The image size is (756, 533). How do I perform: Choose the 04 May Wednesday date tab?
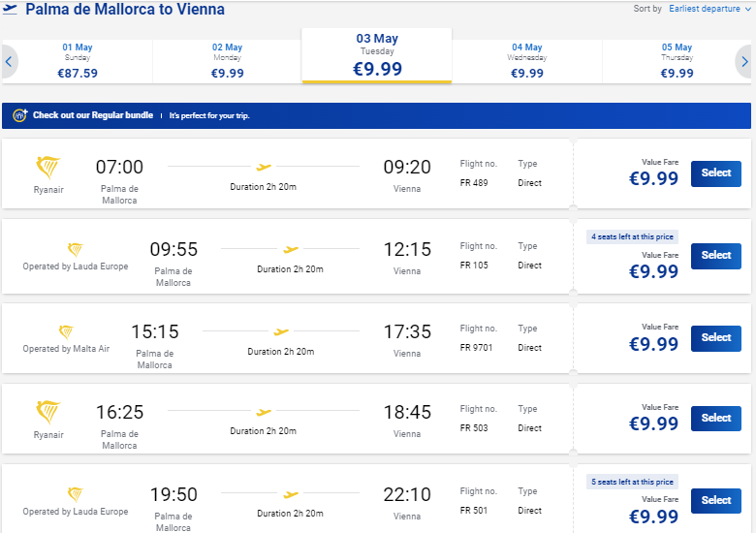(x=527, y=62)
